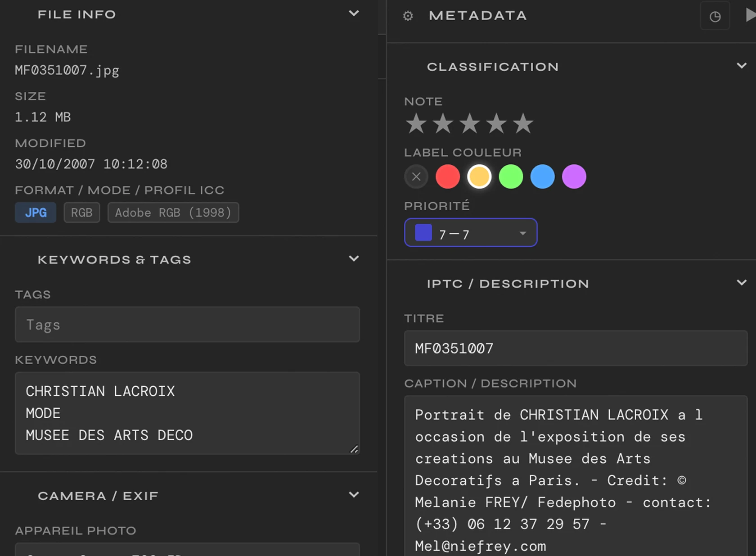
Task: Click into the Keywords text area
Action: click(x=187, y=413)
